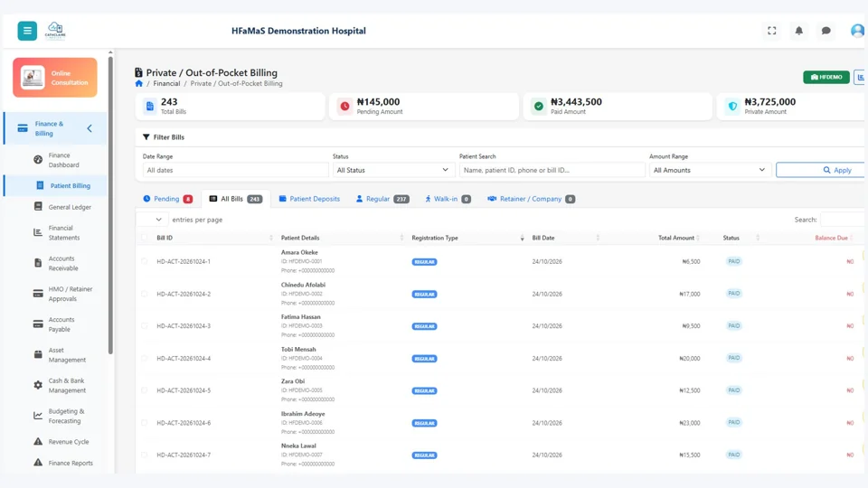The image size is (868, 488).
Task: Click the Paid Amount checkmark icon
Action: coord(539,107)
